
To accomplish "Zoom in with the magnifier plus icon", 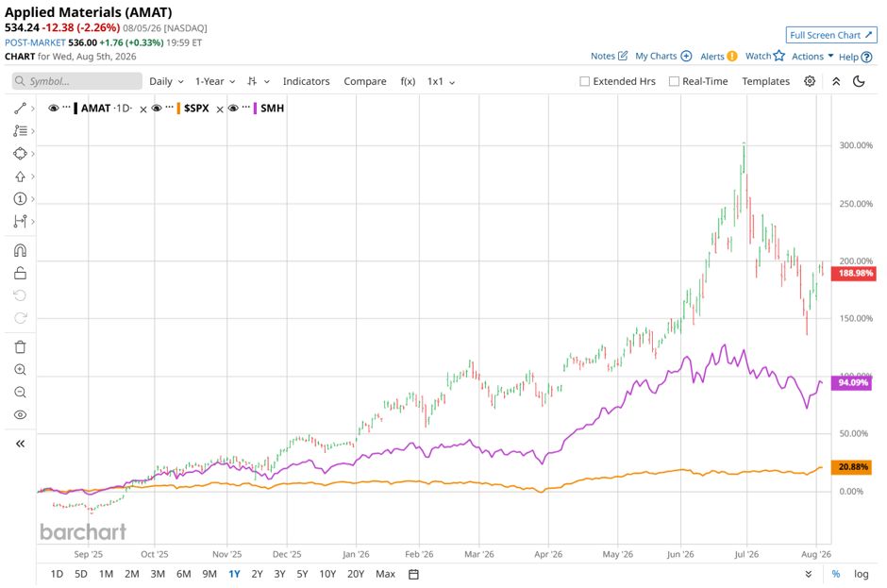I will click(21, 370).
